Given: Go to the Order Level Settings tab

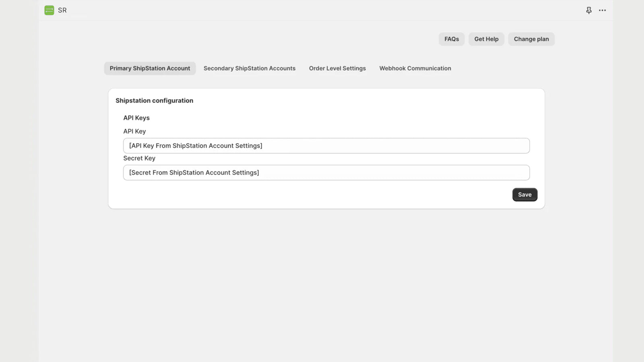Looking at the screenshot, I should 337,68.
